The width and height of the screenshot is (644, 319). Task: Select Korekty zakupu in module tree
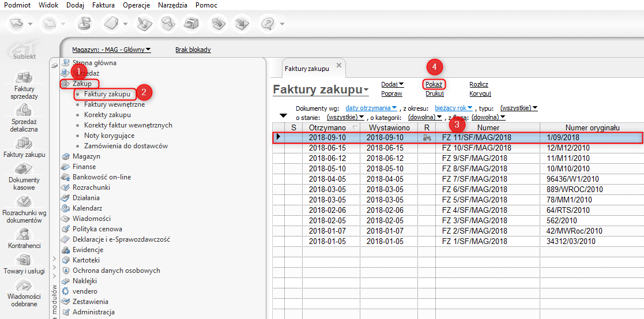[107, 115]
